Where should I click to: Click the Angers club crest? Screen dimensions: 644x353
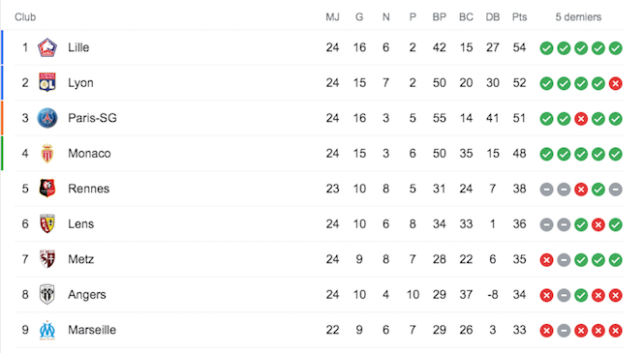tap(47, 294)
